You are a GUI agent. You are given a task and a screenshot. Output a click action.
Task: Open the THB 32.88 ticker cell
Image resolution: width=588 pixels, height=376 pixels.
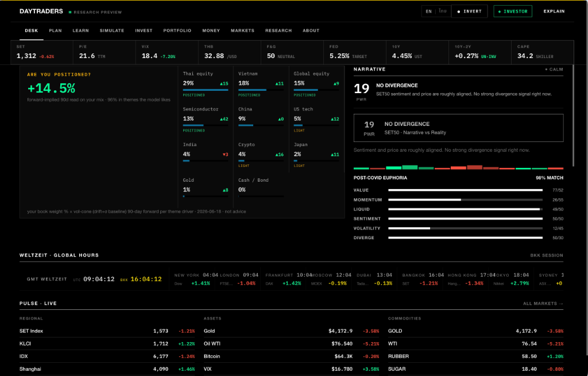[230, 52]
